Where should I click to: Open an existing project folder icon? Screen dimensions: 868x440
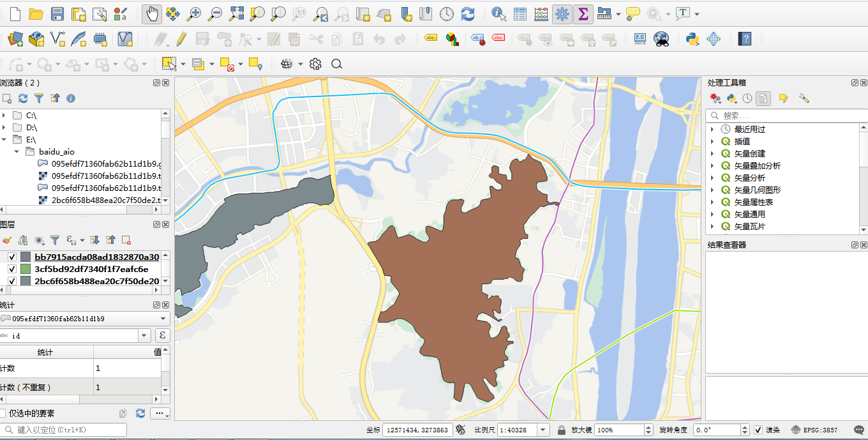pos(36,13)
